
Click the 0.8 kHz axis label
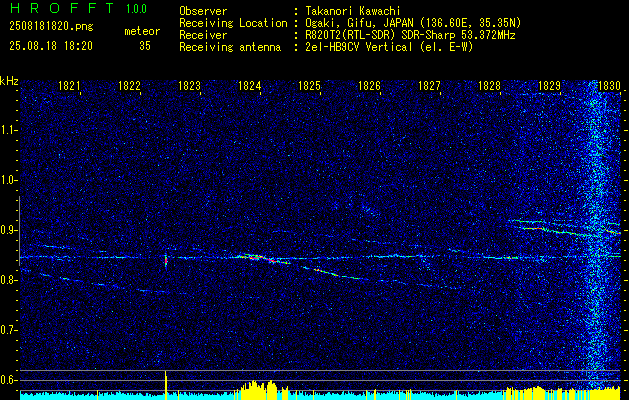pos(8,280)
